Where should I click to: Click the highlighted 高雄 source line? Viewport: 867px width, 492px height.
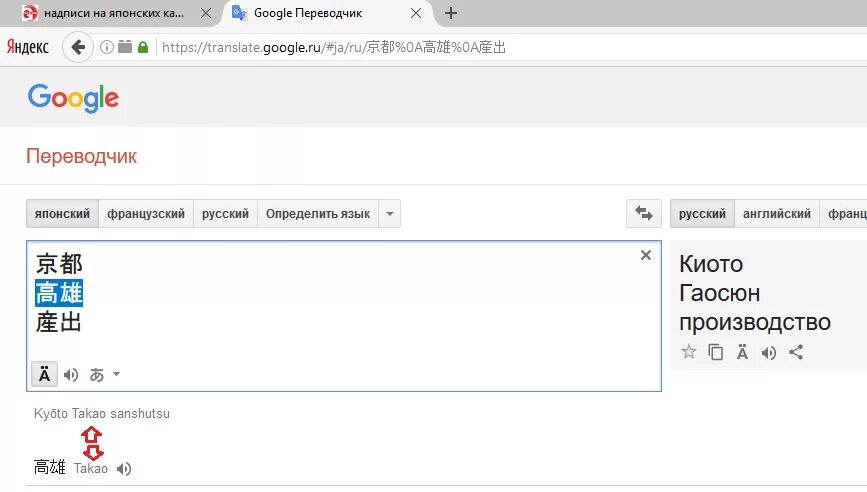[x=59, y=293]
